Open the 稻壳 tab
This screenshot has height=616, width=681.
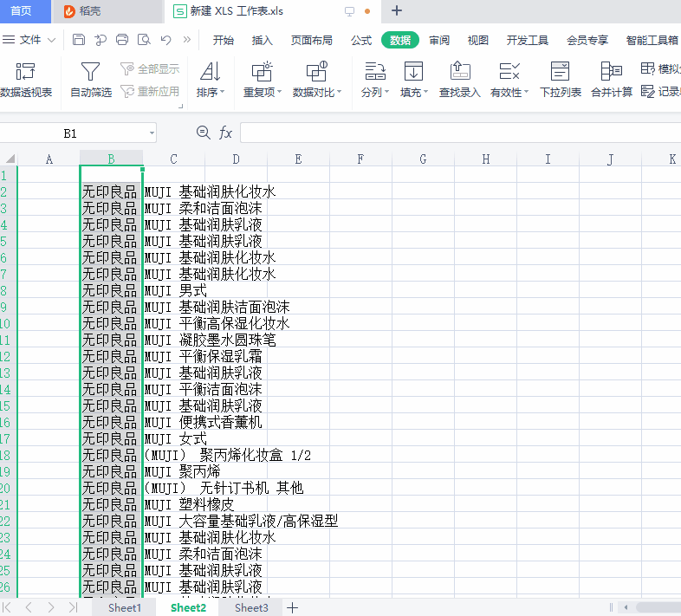107,11
